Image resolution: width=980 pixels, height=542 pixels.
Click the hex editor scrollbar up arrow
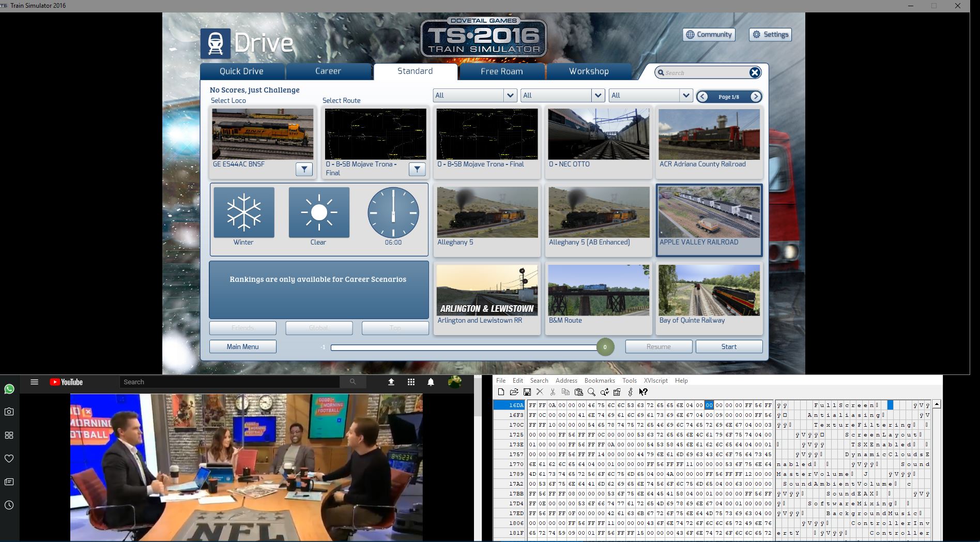click(937, 404)
